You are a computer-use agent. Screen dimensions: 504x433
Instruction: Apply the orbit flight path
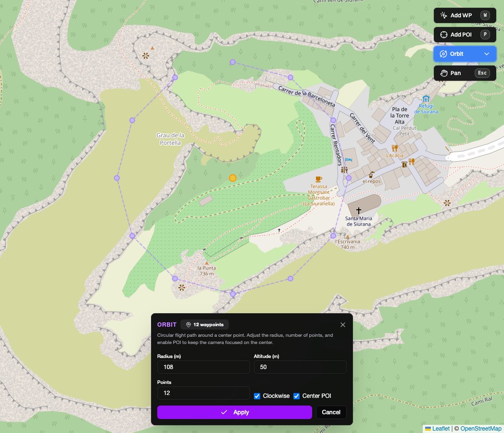click(235, 412)
